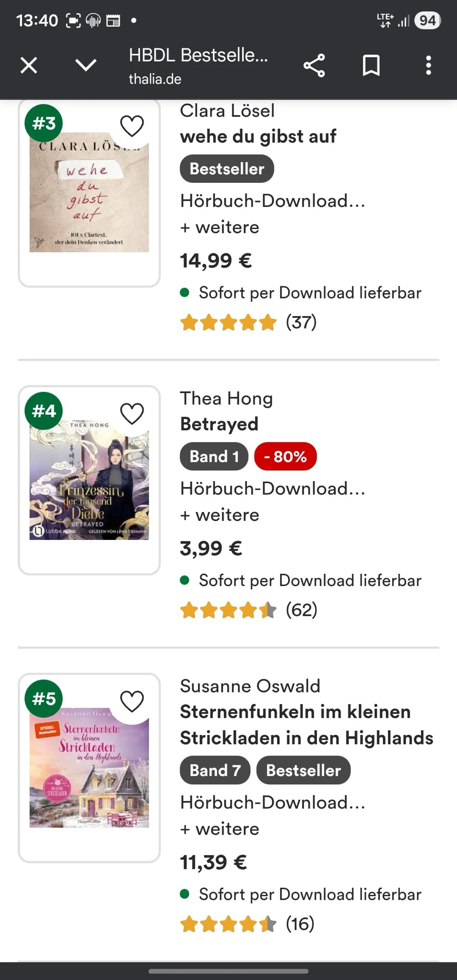Open the Betrayed title link
Image resolution: width=457 pixels, height=980 pixels.
tap(219, 424)
